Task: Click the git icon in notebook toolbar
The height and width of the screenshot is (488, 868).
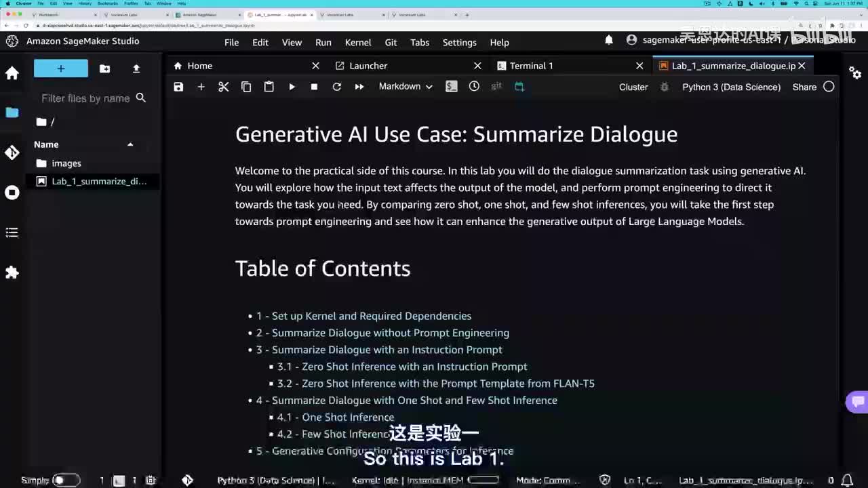Action: [x=496, y=87]
